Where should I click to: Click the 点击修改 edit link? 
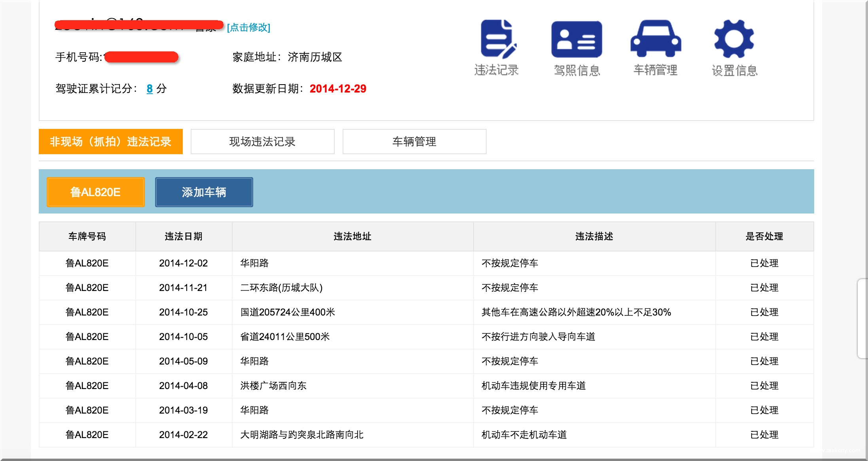(x=248, y=27)
